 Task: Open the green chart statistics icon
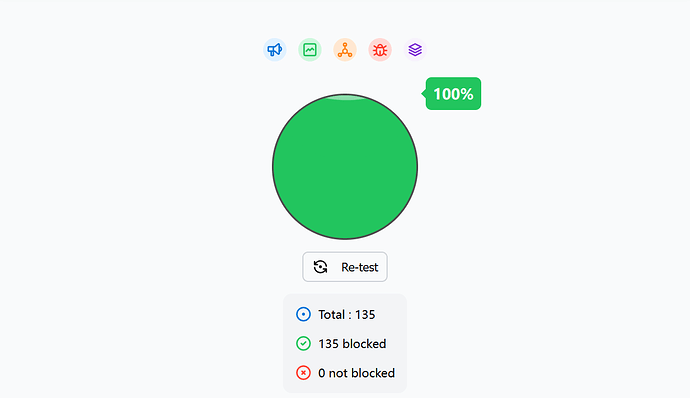click(310, 50)
